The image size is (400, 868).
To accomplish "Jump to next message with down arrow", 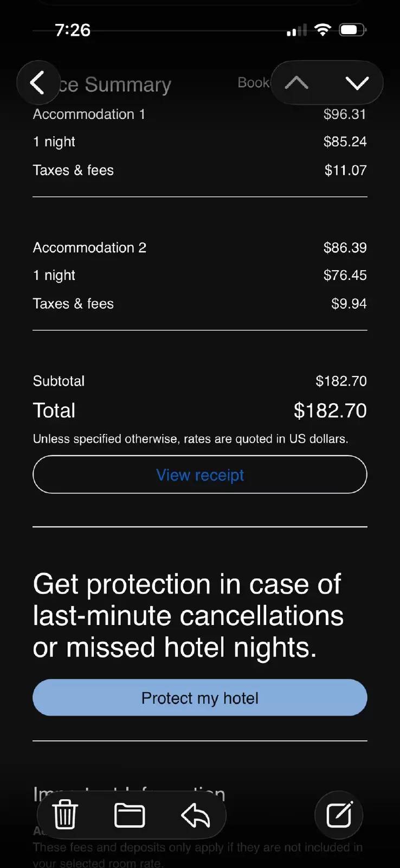I will click(357, 83).
